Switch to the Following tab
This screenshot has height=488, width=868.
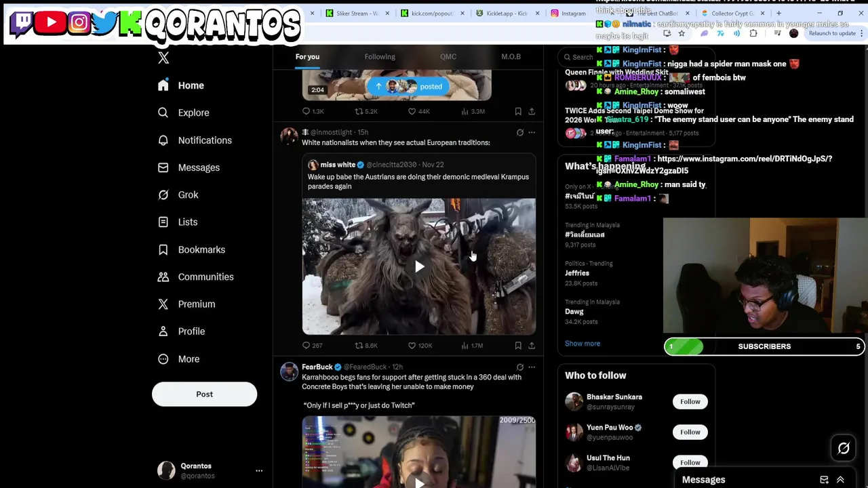pos(380,57)
